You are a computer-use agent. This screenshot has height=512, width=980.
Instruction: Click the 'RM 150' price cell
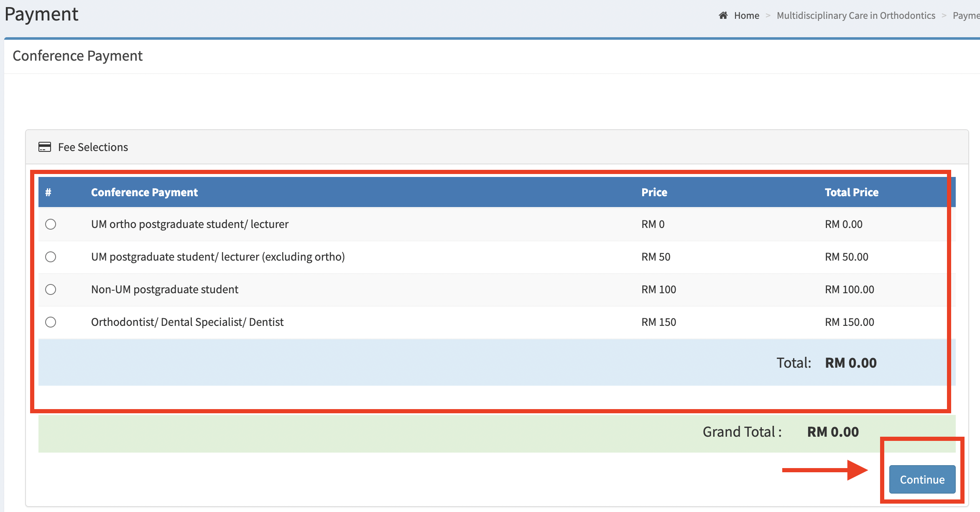tap(659, 322)
